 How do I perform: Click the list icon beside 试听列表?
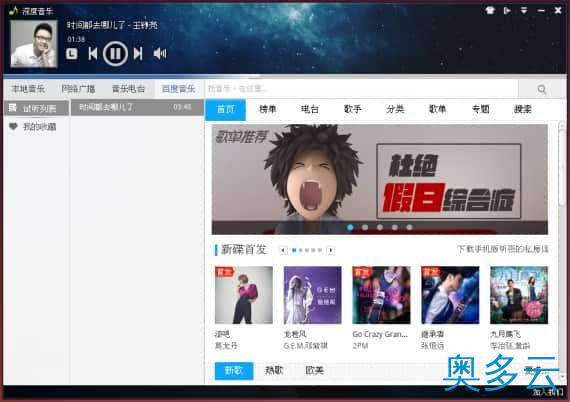[x=13, y=108]
